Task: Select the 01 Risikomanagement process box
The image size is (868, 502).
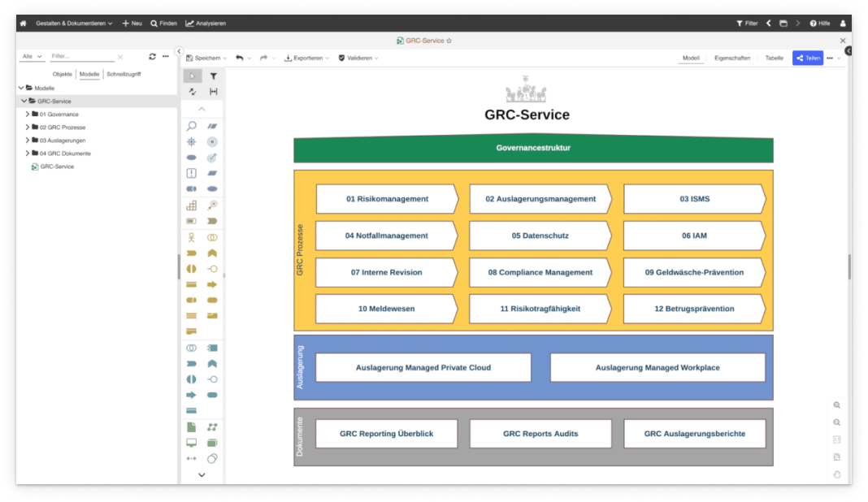Action: tap(388, 199)
